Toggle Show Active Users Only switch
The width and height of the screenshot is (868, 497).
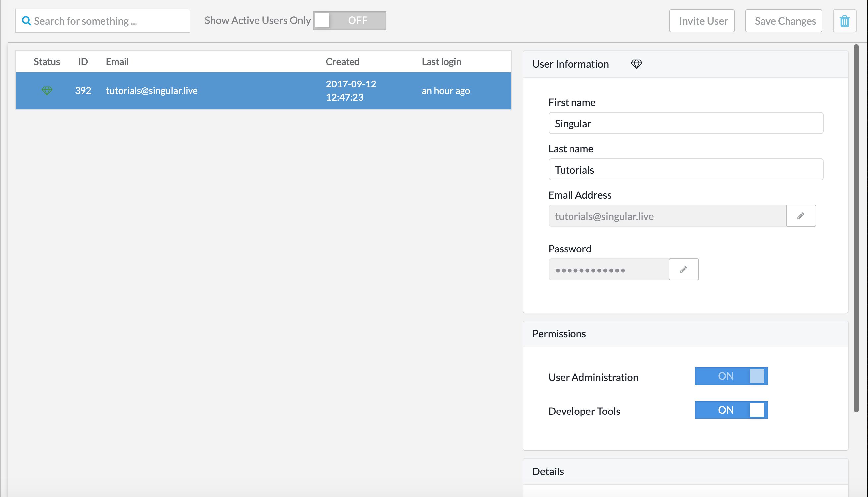point(350,21)
